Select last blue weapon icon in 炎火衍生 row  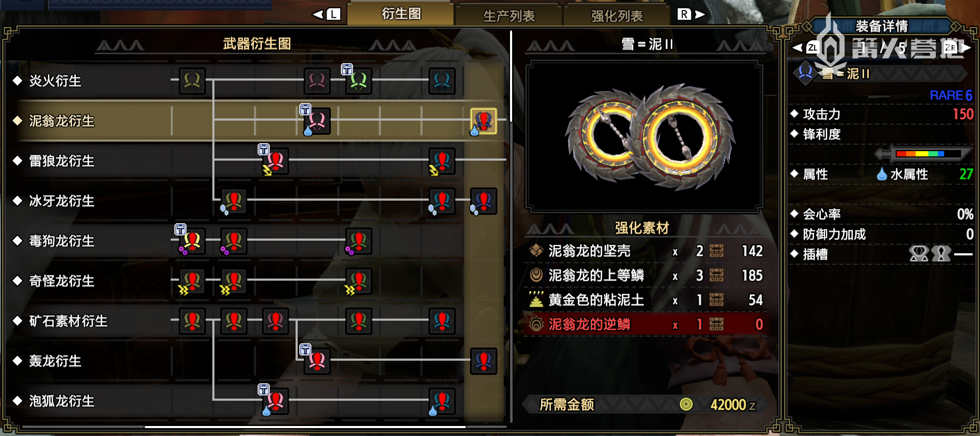coord(442,81)
